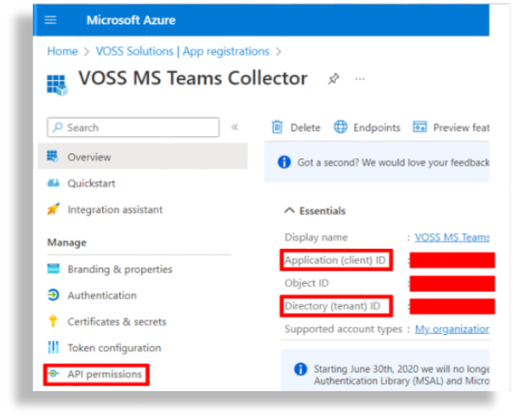
Task: Click the feedback banner info icon
Action: point(284,162)
